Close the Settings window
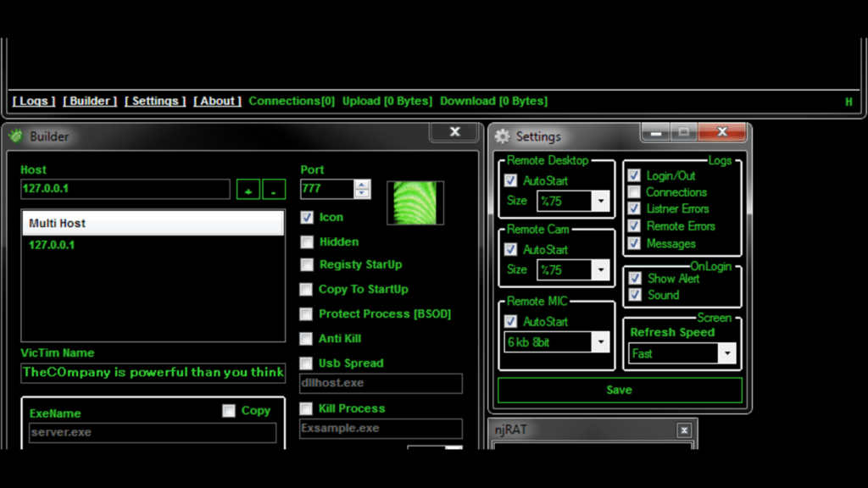The width and height of the screenshot is (868, 488). pos(722,132)
